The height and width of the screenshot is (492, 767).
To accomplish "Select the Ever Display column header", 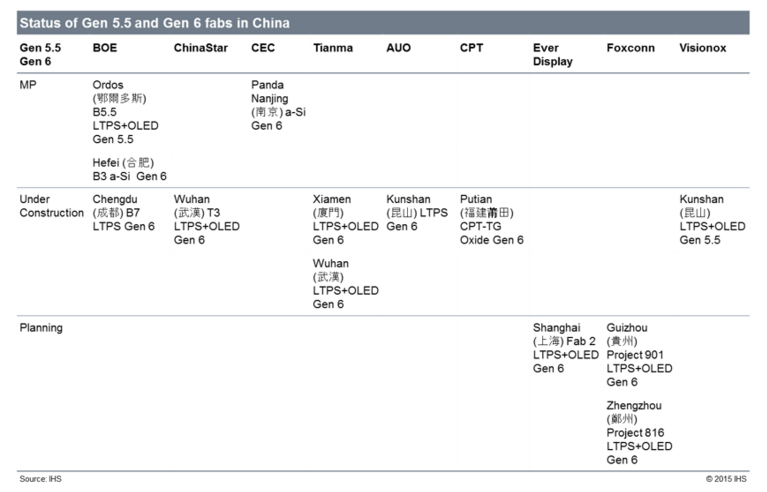I will tap(553, 55).
